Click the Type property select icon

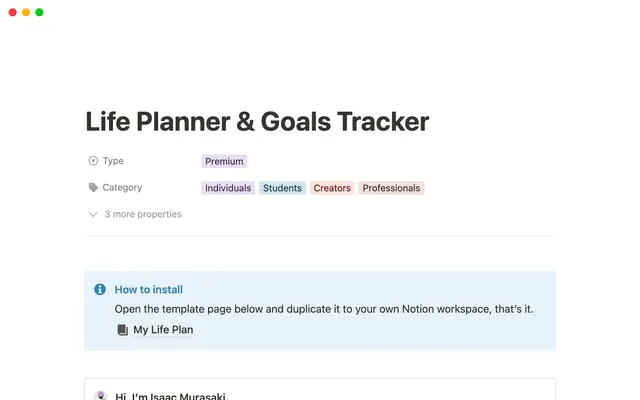[x=93, y=161]
